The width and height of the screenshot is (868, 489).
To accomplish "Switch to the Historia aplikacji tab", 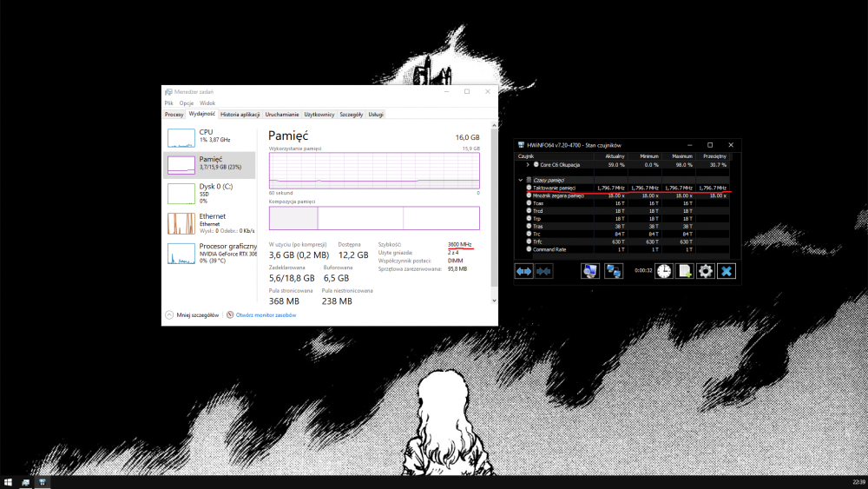I will click(x=240, y=115).
